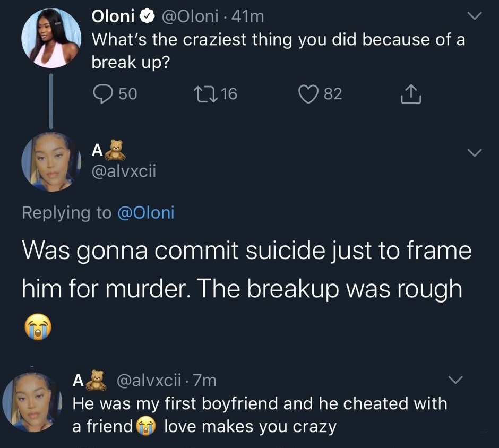The height and width of the screenshot is (448, 499).
Task: Open the avatar beside the Replying to @Oloni tweet
Action: coord(51,161)
